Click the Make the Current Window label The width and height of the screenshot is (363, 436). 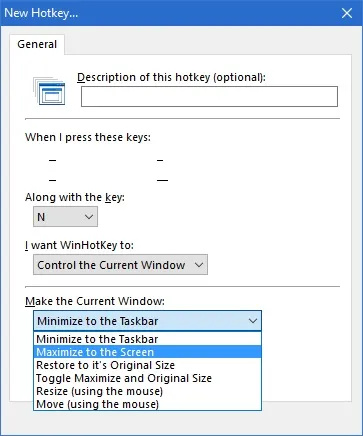click(95, 301)
